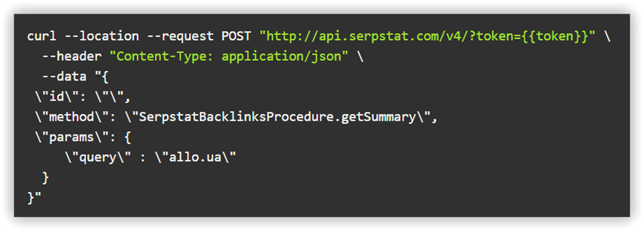Click the --header flag
The image size is (644, 231).
click(x=72, y=56)
